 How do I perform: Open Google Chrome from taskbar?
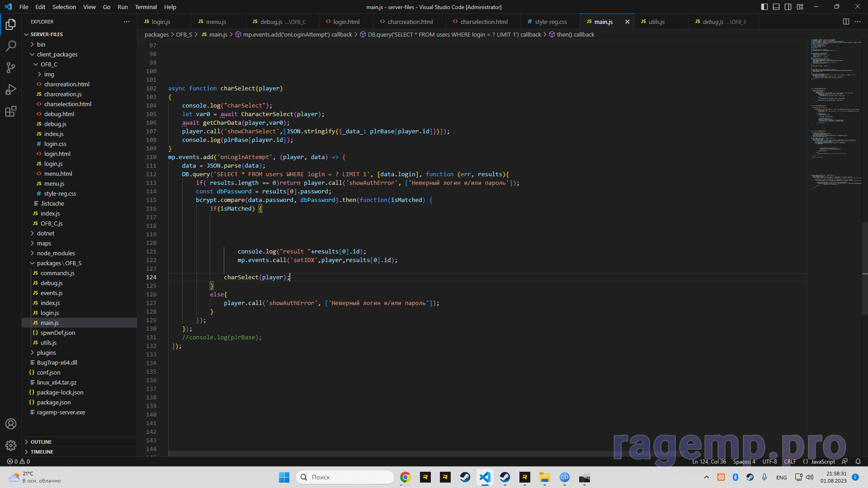[x=406, y=477]
